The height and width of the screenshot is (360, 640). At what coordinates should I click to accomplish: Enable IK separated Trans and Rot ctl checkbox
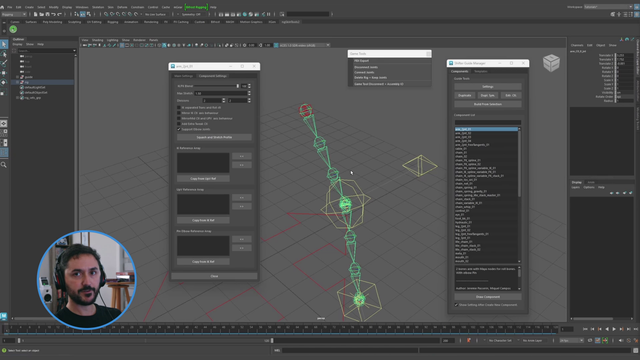pyautogui.click(x=179, y=108)
